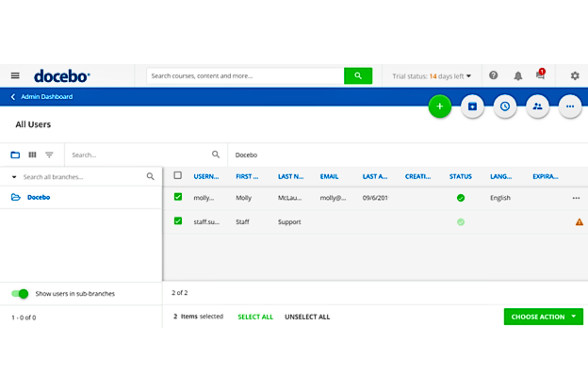588x392 pixels.
Task: Click the green status icon for Molly
Action: pyautogui.click(x=460, y=198)
